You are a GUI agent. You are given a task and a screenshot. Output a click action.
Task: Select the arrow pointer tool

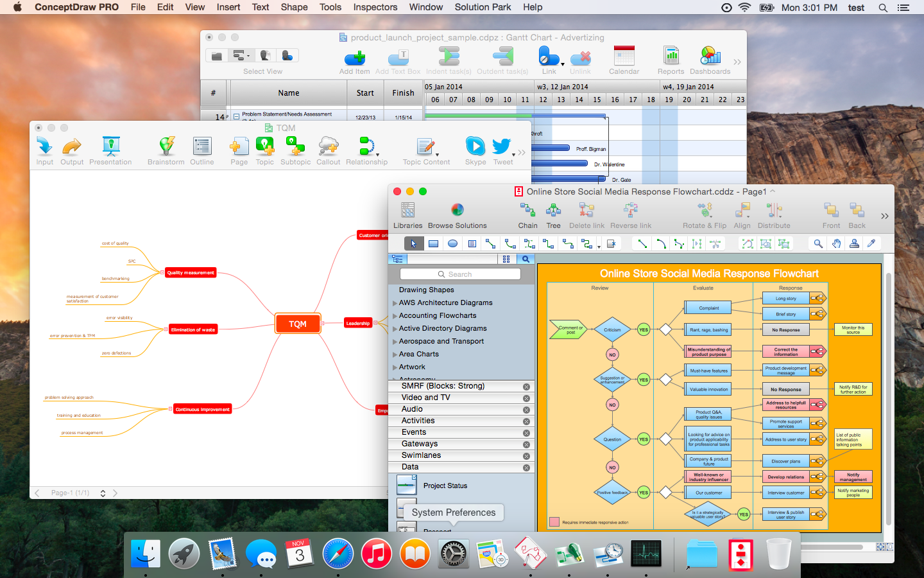(x=414, y=243)
